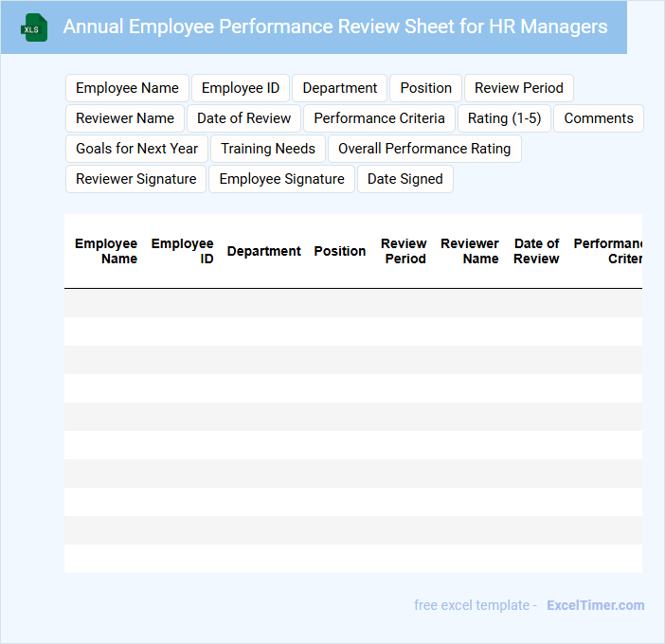Select the Employee Name tag
665x644 pixels.
[127, 88]
